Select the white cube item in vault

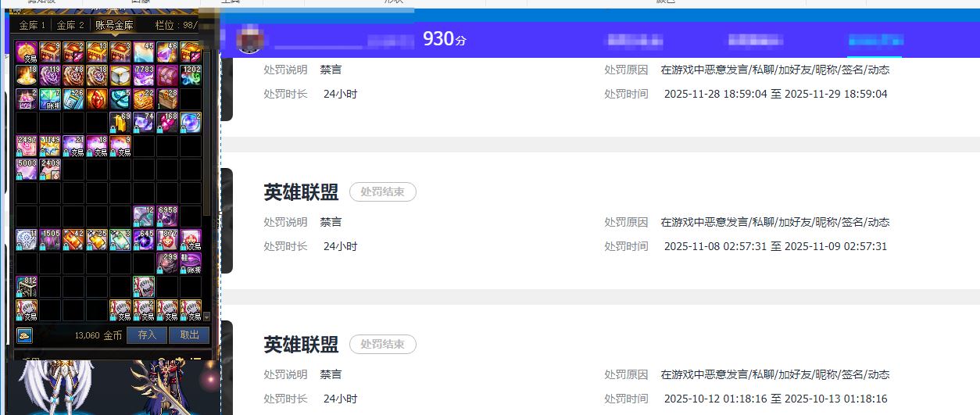point(120,76)
